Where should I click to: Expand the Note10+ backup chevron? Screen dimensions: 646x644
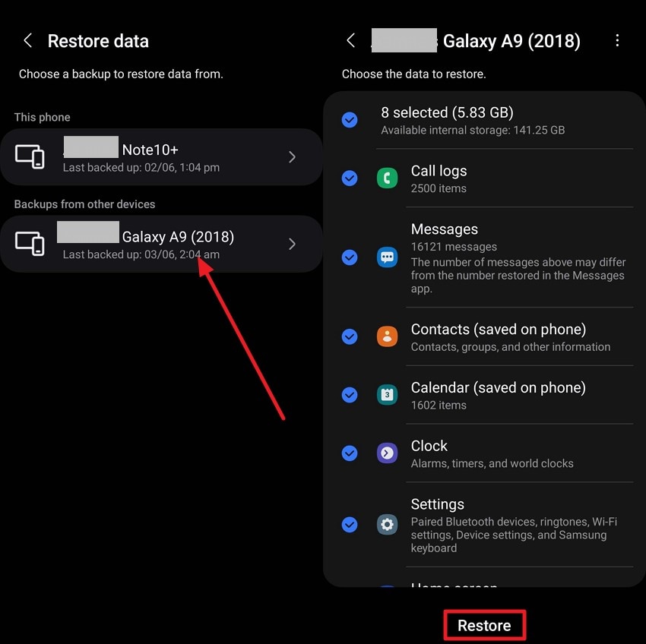pyautogui.click(x=292, y=157)
